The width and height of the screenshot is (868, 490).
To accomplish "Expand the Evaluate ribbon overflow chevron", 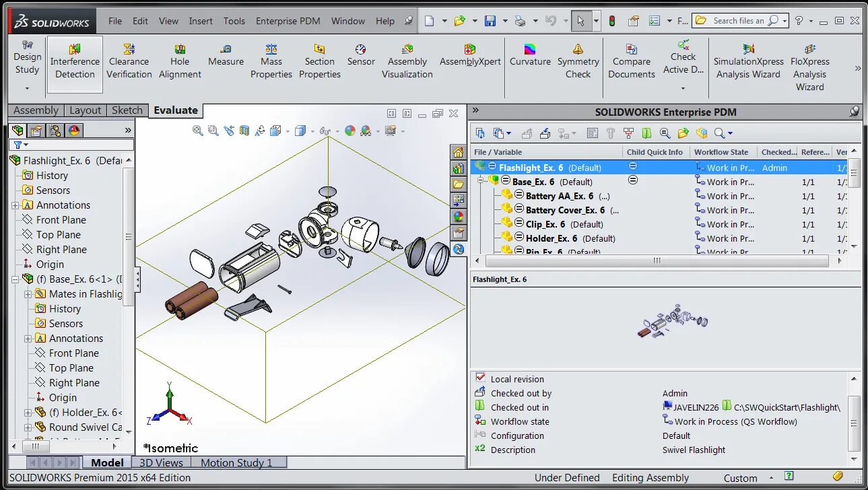I will 858,68.
